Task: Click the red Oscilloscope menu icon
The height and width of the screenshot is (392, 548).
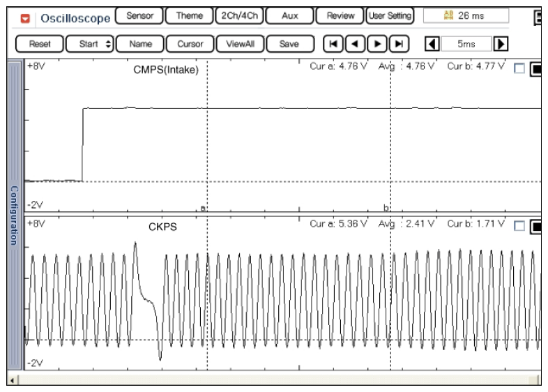Action: pos(27,15)
